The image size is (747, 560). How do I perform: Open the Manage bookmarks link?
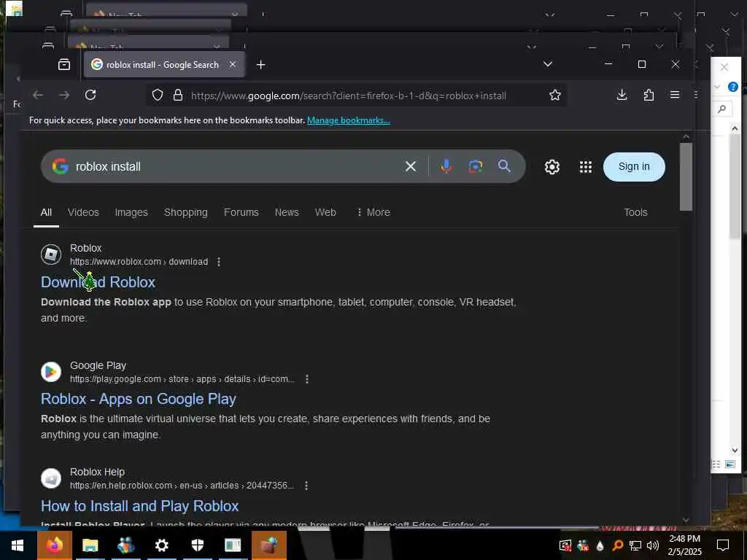pyautogui.click(x=348, y=120)
